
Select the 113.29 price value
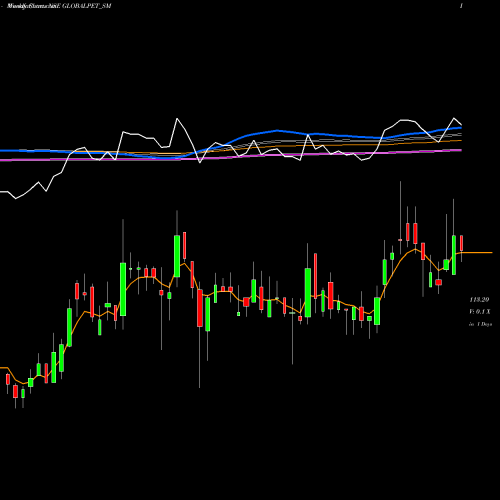tap(479, 300)
